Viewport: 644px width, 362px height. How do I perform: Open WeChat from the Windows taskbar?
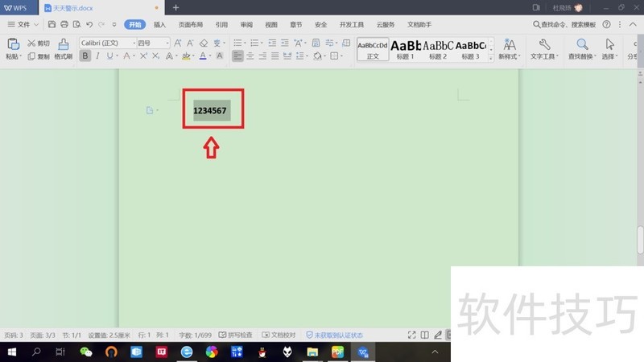(86, 352)
